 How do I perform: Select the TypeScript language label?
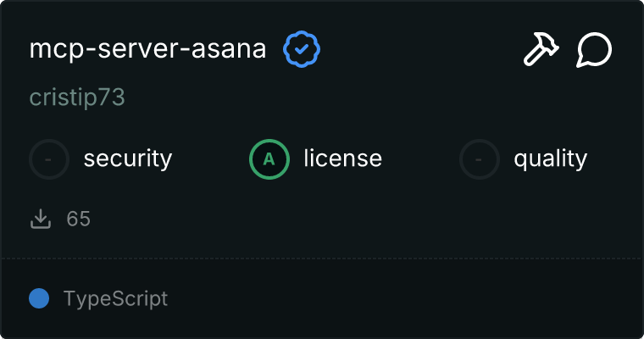[x=115, y=298]
